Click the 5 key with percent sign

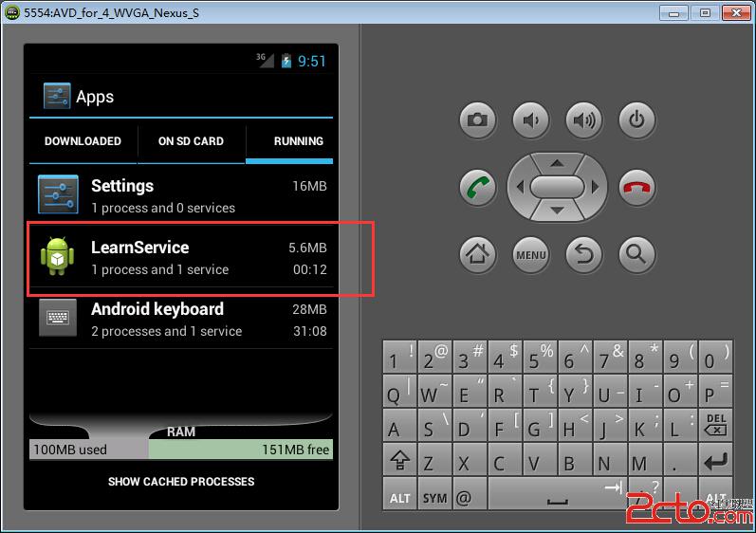(x=540, y=357)
